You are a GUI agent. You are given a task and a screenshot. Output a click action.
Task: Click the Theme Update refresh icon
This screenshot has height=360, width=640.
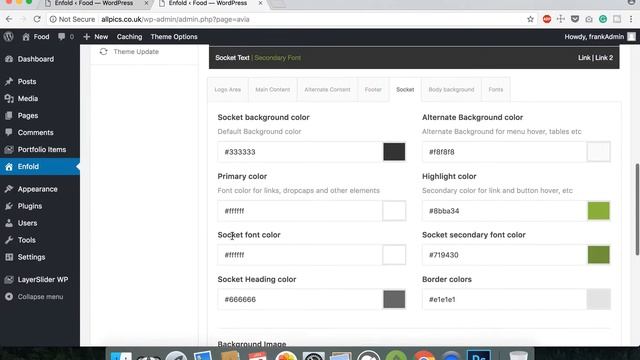pos(103,52)
